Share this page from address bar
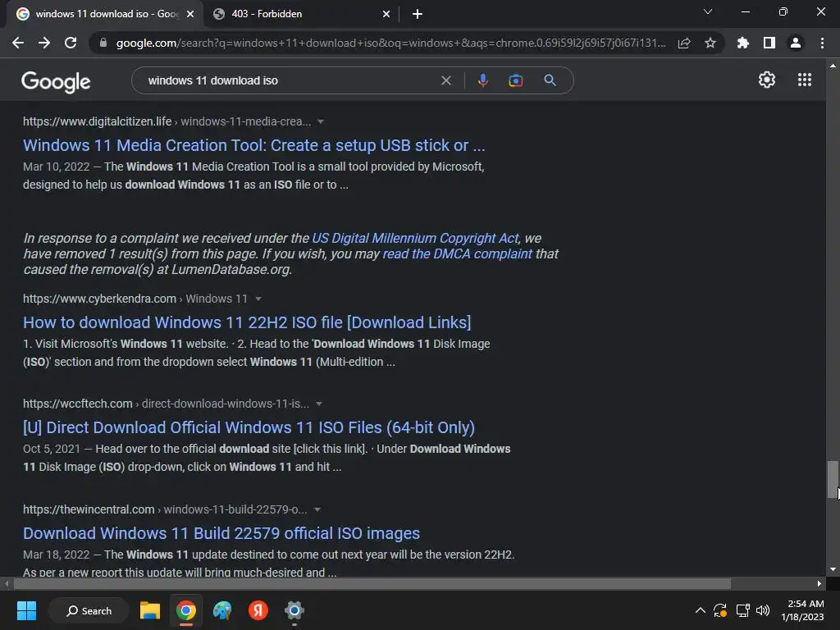The width and height of the screenshot is (840, 630). 684,43
